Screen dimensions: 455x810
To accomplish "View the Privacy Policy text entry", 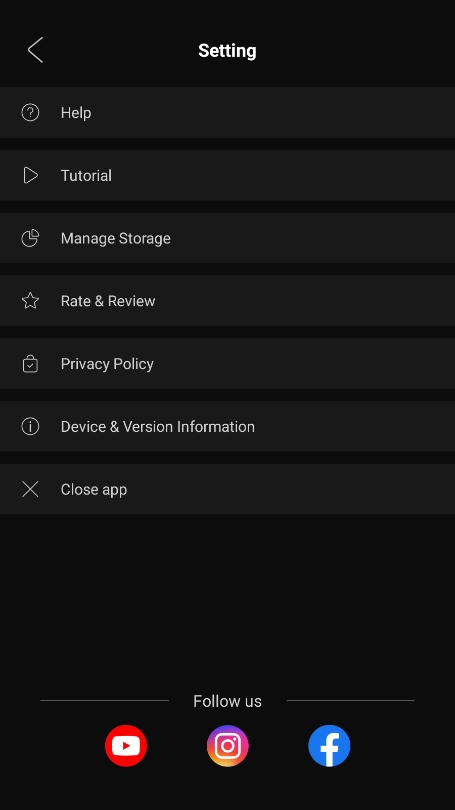I will (x=107, y=364).
